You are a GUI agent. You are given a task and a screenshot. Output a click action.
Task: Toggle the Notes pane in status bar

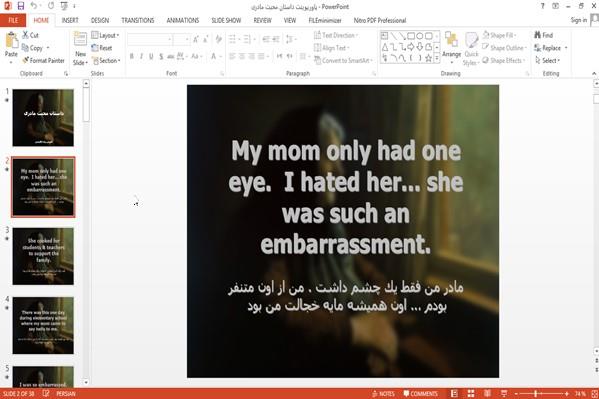point(383,394)
